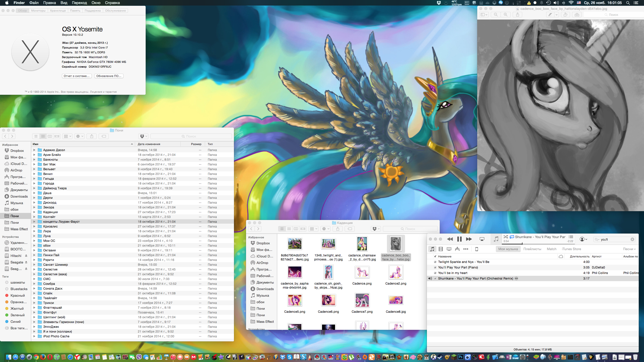Expand the Селестия folder disclosure triangle

coord(34,269)
